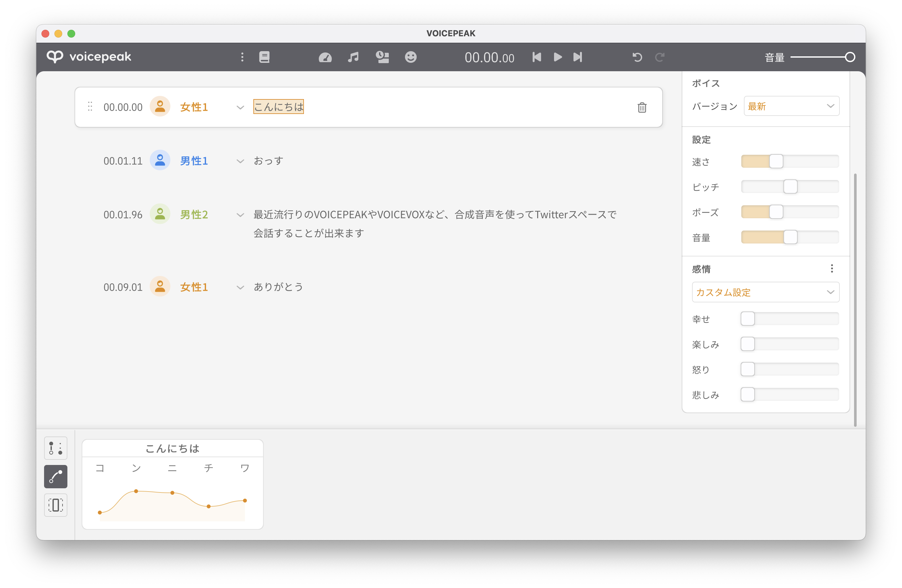Expand the narrator chevron for 男性1
Image resolution: width=902 pixels, height=588 pixels.
pyautogui.click(x=240, y=161)
